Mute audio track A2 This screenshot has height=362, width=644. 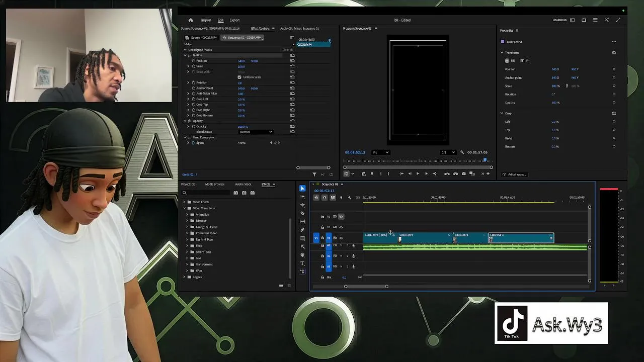tap(341, 256)
